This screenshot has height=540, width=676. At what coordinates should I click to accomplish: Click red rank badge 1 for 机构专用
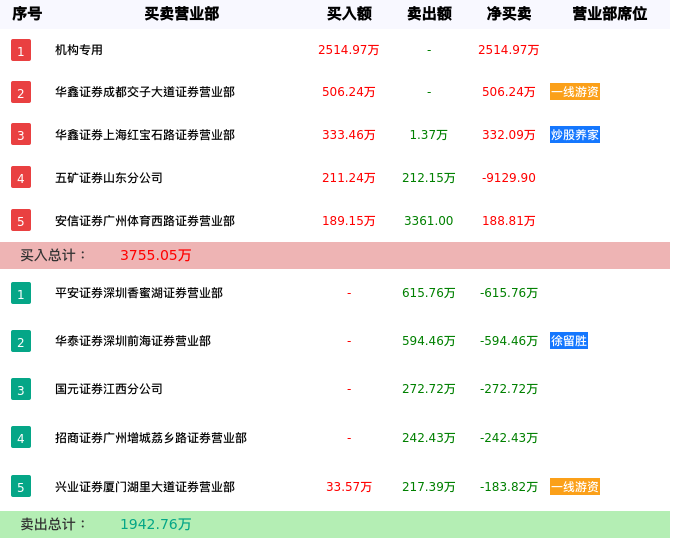tap(21, 50)
